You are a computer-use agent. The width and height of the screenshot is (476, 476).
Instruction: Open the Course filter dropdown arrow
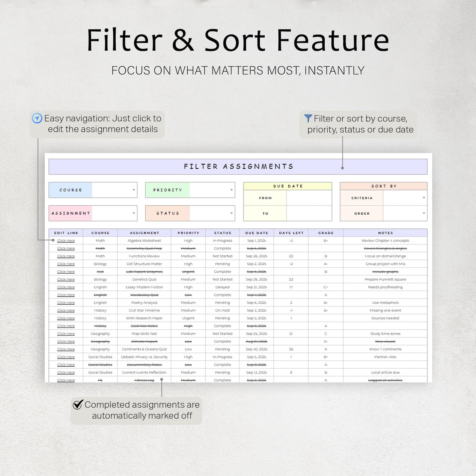point(134,190)
